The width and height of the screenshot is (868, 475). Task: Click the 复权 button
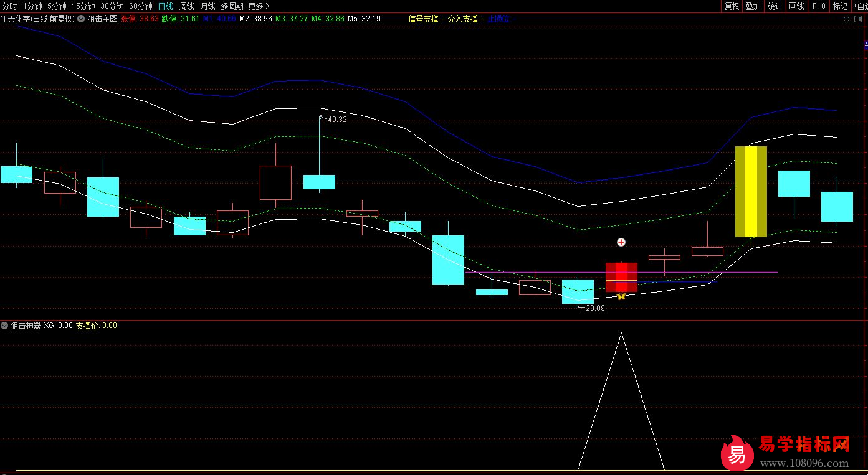click(x=732, y=6)
